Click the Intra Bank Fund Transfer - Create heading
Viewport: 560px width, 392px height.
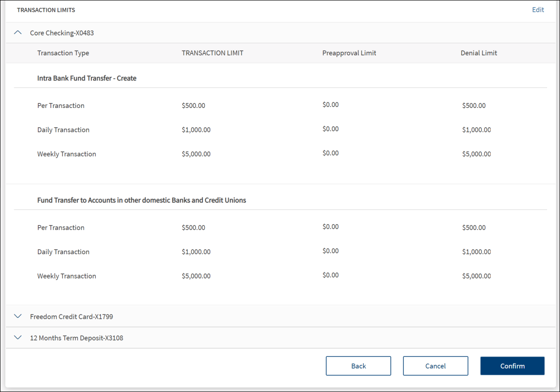87,78
